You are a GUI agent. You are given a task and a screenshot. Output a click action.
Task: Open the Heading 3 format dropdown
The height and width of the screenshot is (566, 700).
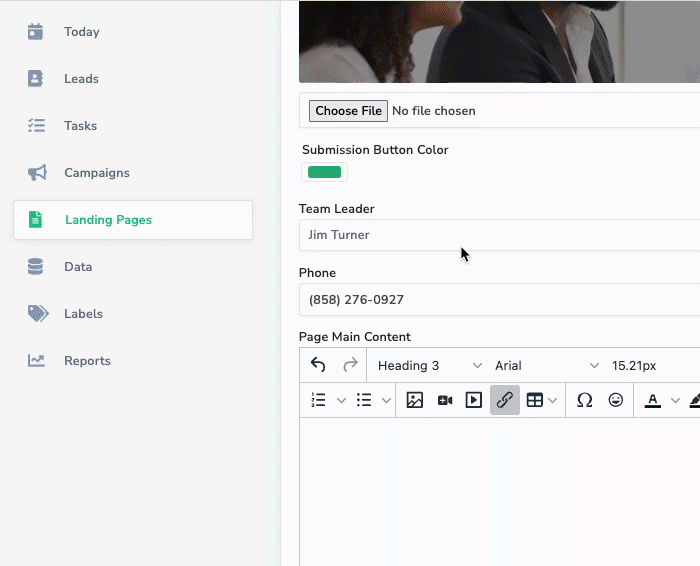(429, 366)
